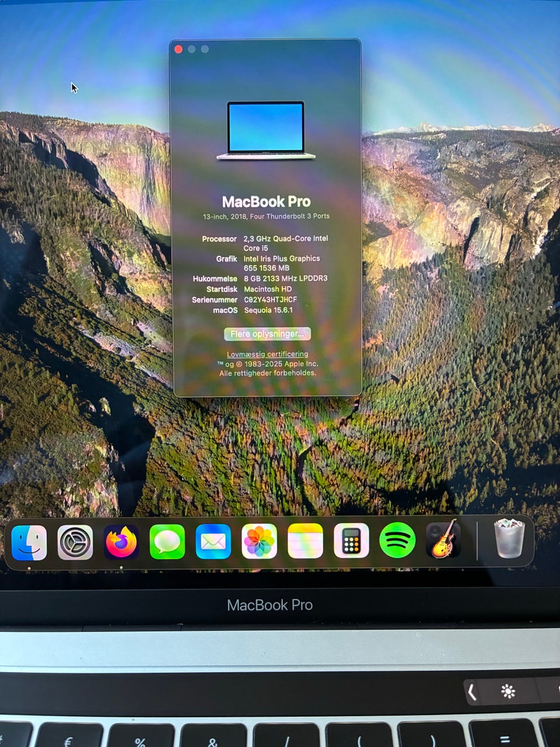Click the Flere oplysninger... button
Screen dimensions: 560x747
pyautogui.click(x=267, y=334)
